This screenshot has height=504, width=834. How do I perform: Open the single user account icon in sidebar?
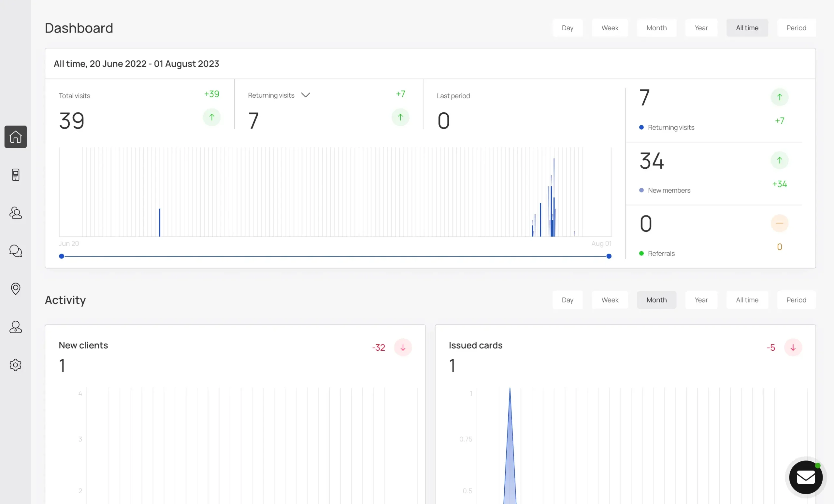pyautogui.click(x=16, y=327)
